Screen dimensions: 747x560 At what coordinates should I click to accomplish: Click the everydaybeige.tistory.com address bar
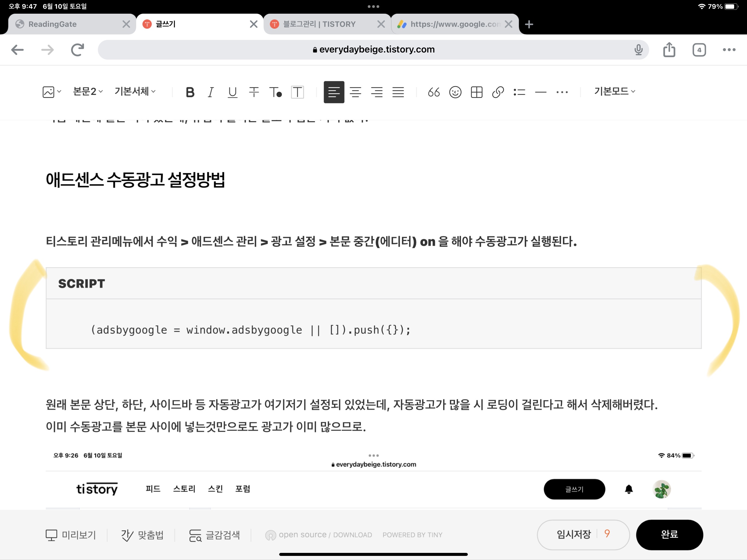tap(373, 50)
